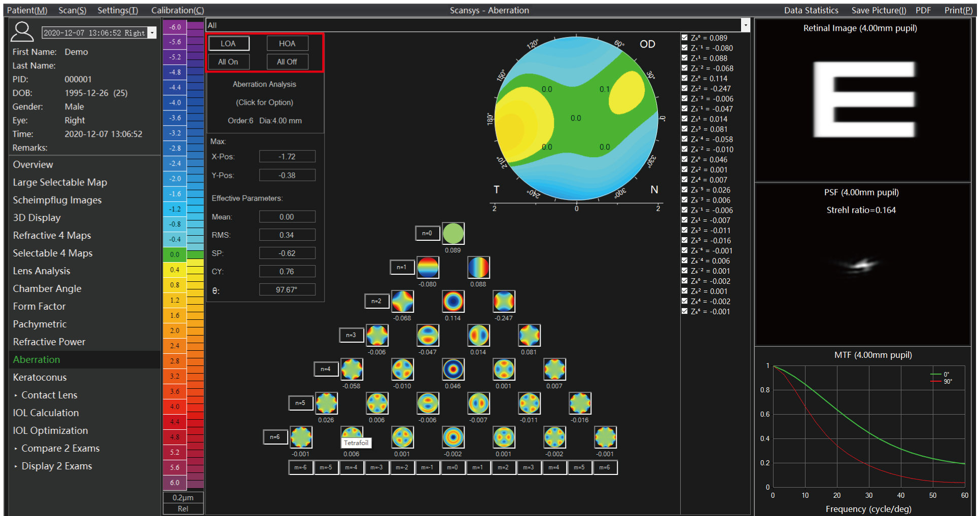Click the n=4 row Zernike icon valued 0.001
This screenshot has height=516, width=980.
504,369
